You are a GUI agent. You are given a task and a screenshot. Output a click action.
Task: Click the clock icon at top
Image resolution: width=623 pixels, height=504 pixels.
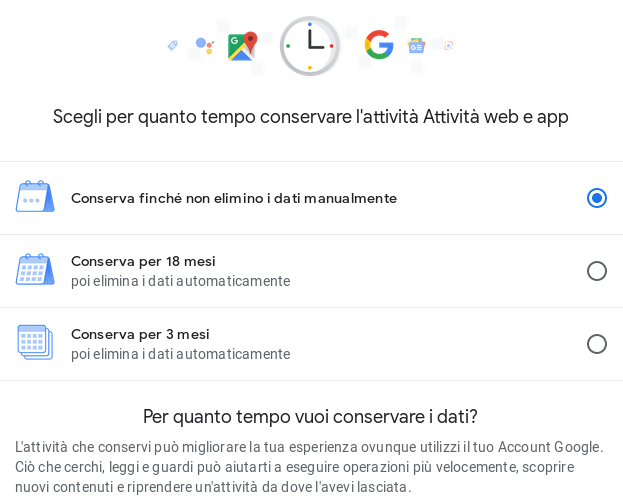tap(310, 45)
